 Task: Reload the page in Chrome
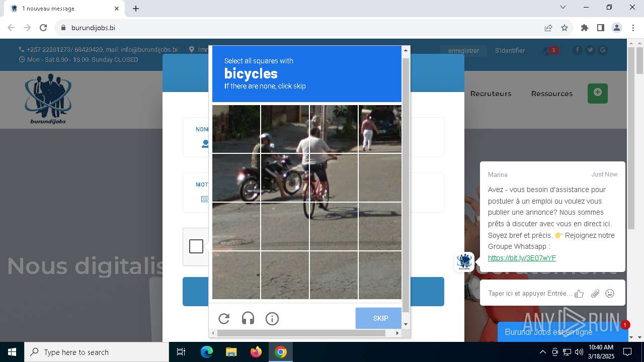(43, 28)
